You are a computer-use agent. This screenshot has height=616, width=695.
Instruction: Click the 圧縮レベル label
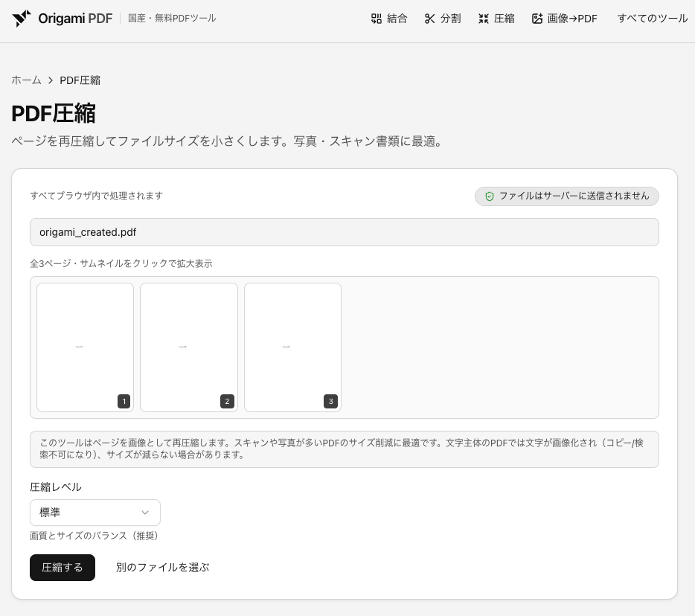(x=55, y=487)
